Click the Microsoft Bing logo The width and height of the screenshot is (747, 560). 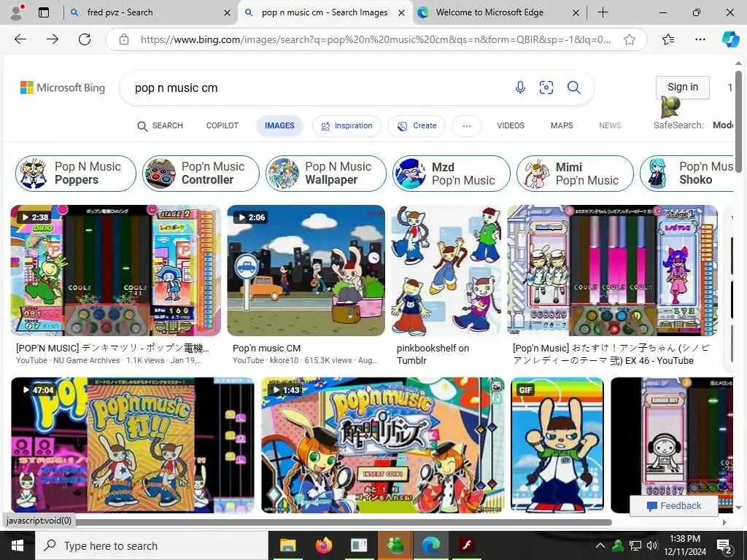pyautogui.click(x=63, y=87)
